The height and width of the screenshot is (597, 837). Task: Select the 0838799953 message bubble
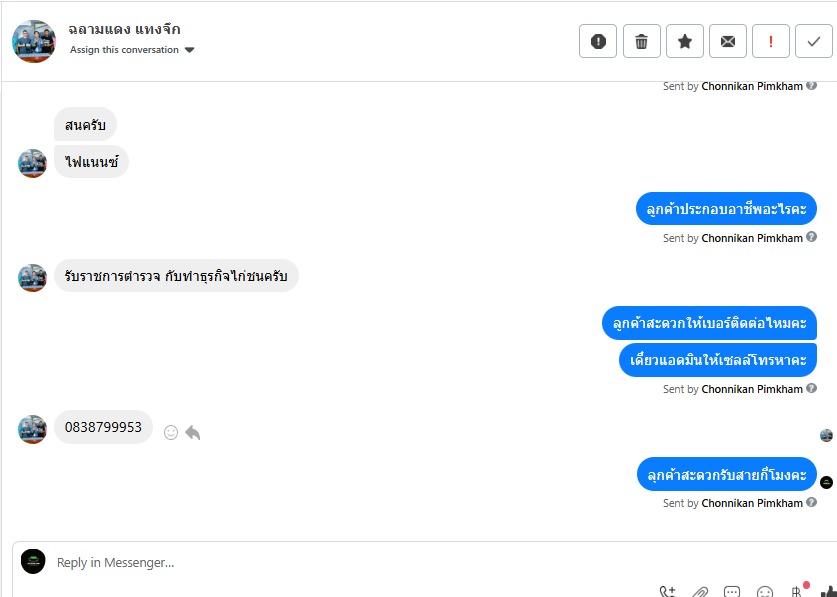coord(104,427)
